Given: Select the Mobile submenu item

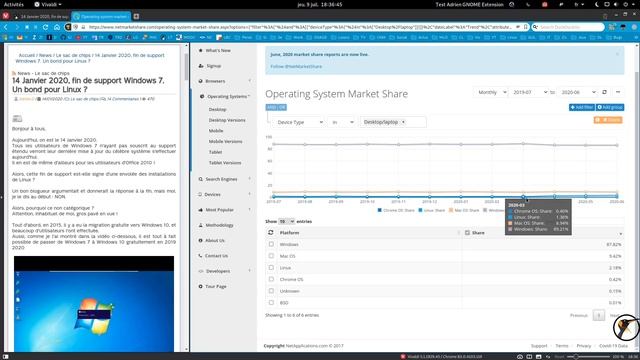Looking at the screenshot, I should pos(216,131).
